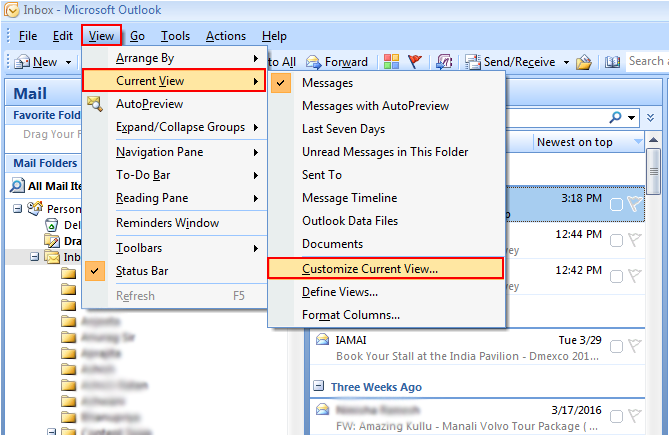Screen dimensions: 669x435
Task: Choose Unread Messages in This Folder
Action: click(x=386, y=152)
